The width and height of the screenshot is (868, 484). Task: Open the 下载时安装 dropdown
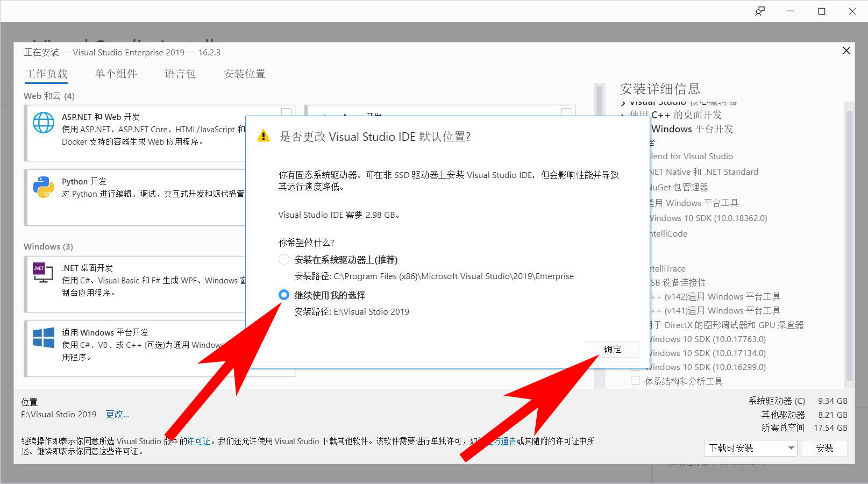click(x=750, y=448)
